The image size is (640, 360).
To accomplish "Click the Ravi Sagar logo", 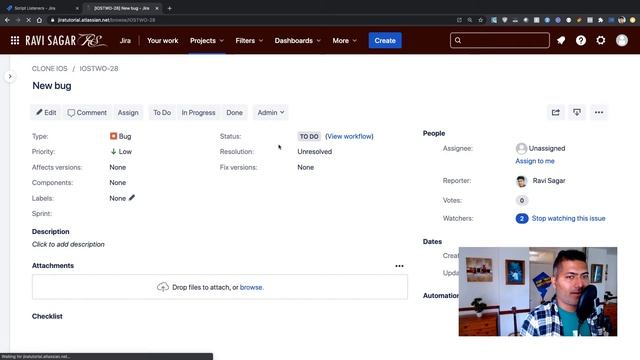I will 66,40.
